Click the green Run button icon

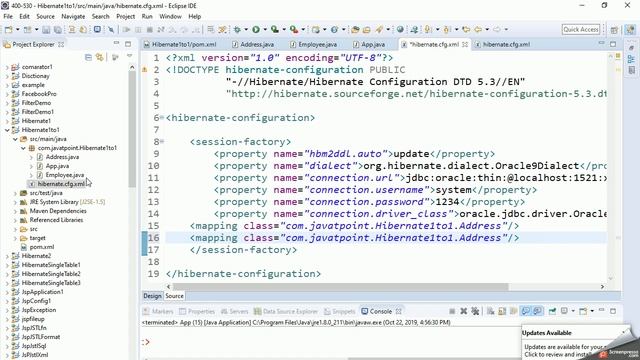(x=256, y=29)
